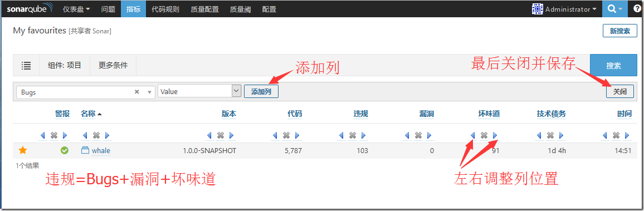This screenshot has height=211, width=644.
Task: Open the search magnifier menu
Action: click(615, 8)
